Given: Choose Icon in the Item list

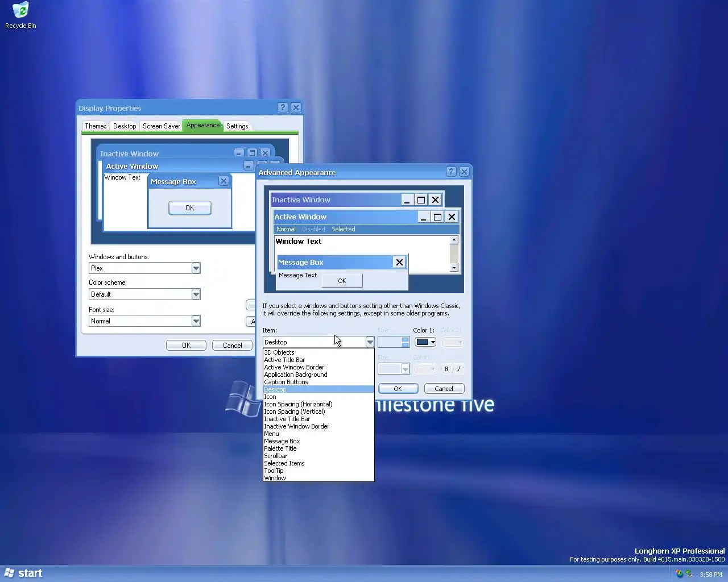Looking at the screenshot, I should [x=318, y=397].
